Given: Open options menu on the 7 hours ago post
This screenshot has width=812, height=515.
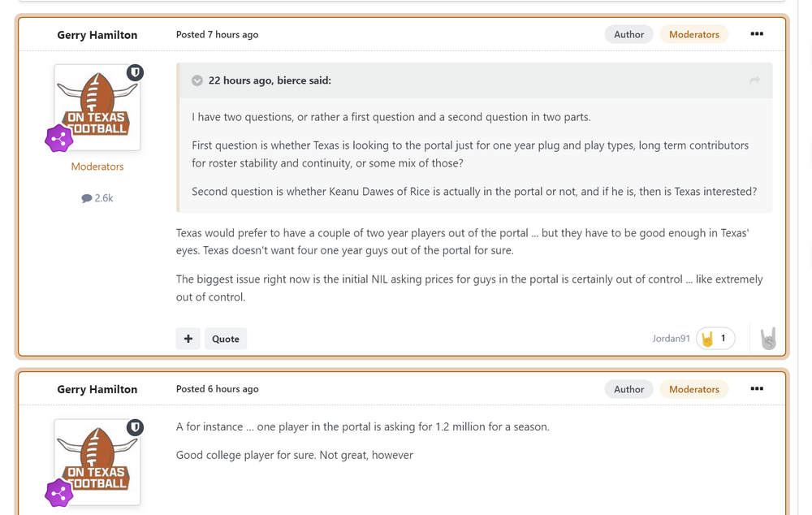Looking at the screenshot, I should coord(757,34).
